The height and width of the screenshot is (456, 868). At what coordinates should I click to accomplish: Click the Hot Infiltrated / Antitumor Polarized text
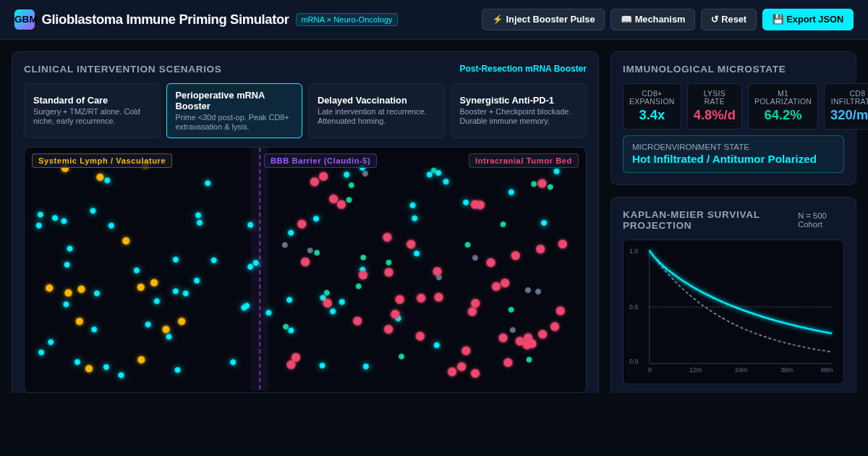pyautogui.click(x=724, y=159)
